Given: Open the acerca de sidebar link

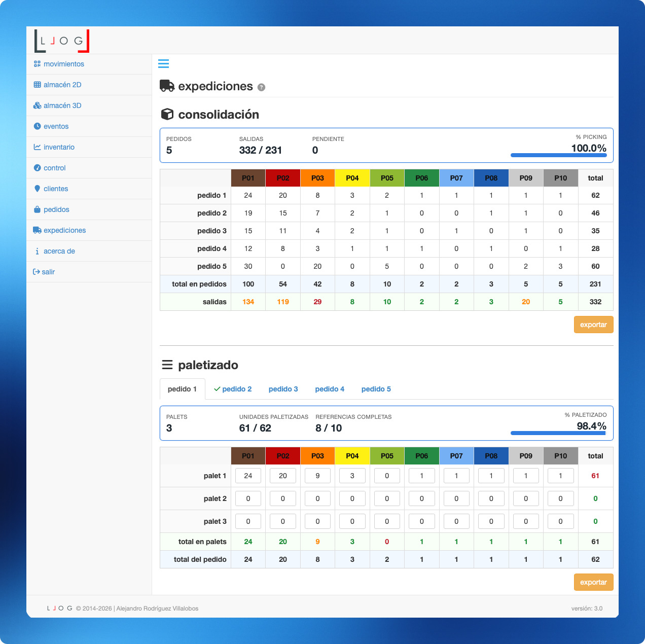Looking at the screenshot, I should [59, 251].
